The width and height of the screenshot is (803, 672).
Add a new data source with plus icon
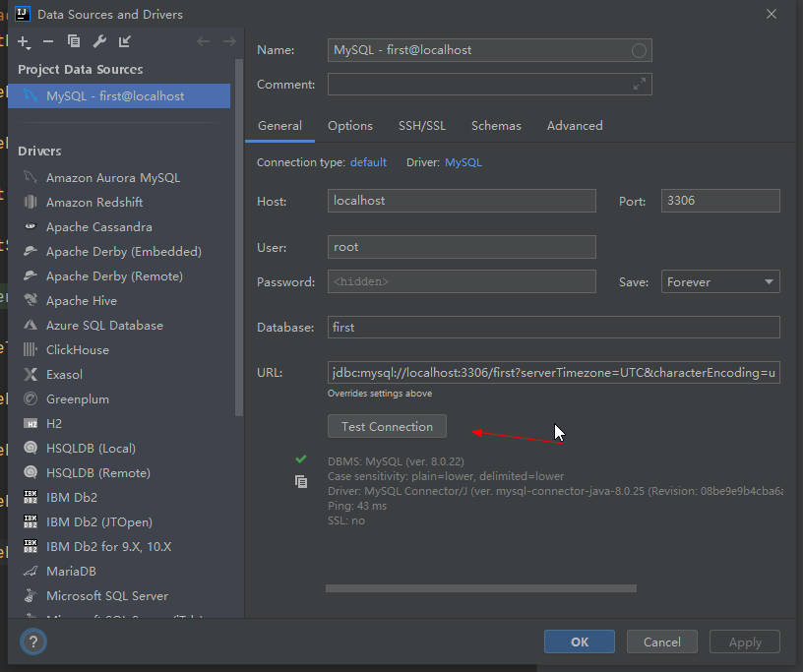[24, 42]
